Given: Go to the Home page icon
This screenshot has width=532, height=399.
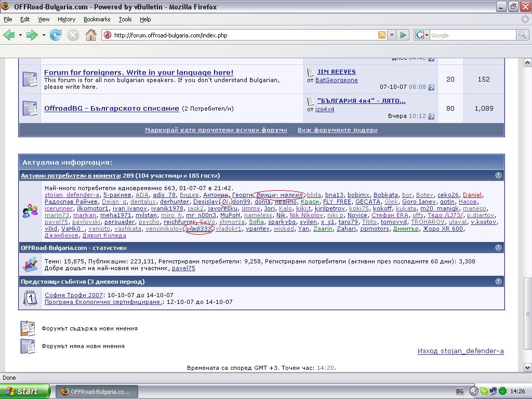Looking at the screenshot, I should pyautogui.click(x=90, y=35).
